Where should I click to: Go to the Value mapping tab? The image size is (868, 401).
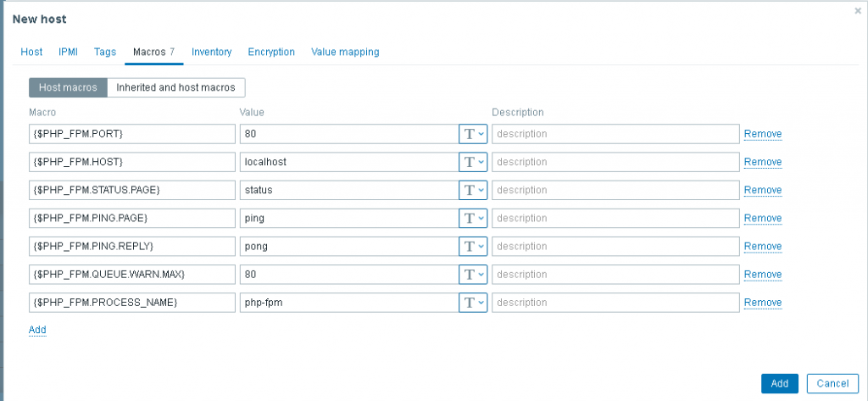click(x=345, y=52)
